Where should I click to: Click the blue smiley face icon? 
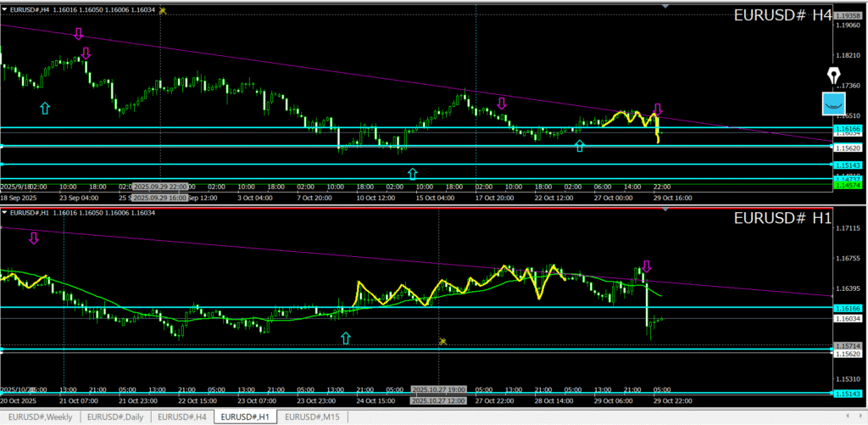click(x=834, y=103)
